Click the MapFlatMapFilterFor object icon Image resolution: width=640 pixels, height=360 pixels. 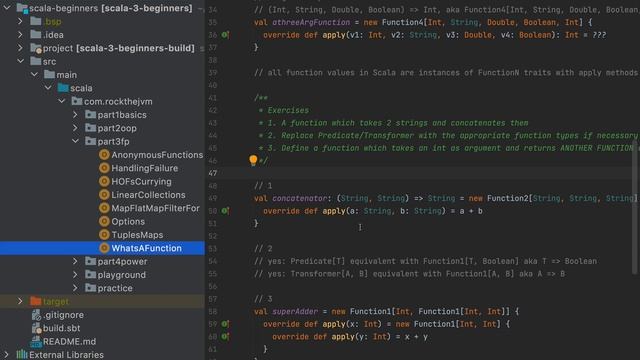click(x=104, y=208)
